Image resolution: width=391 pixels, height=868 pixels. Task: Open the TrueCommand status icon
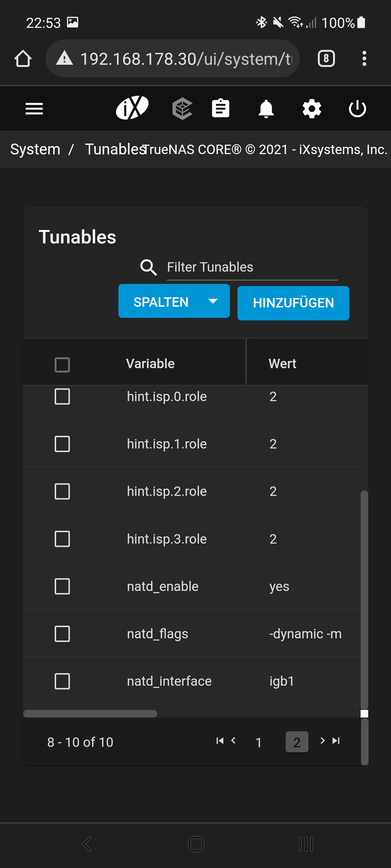coord(182,109)
